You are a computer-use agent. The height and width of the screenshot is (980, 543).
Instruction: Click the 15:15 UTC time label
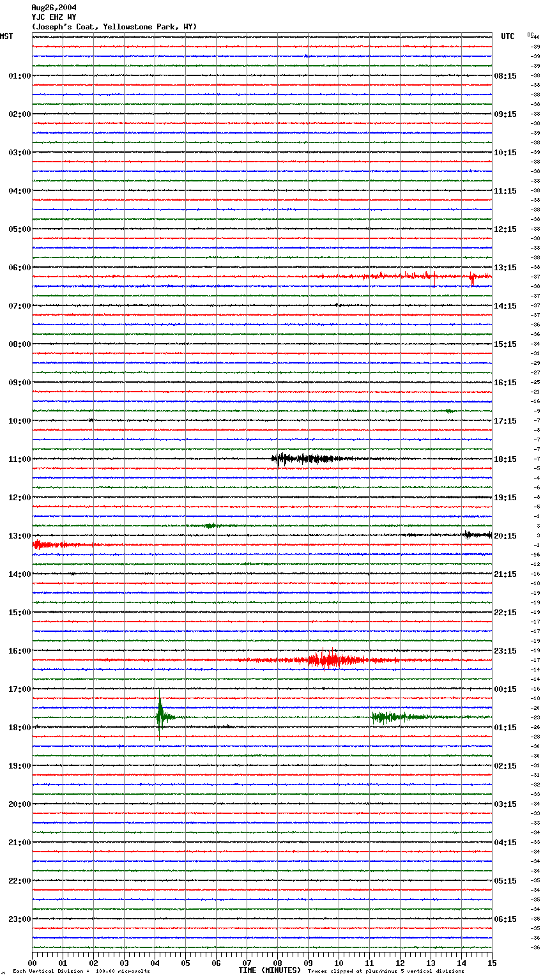point(505,344)
